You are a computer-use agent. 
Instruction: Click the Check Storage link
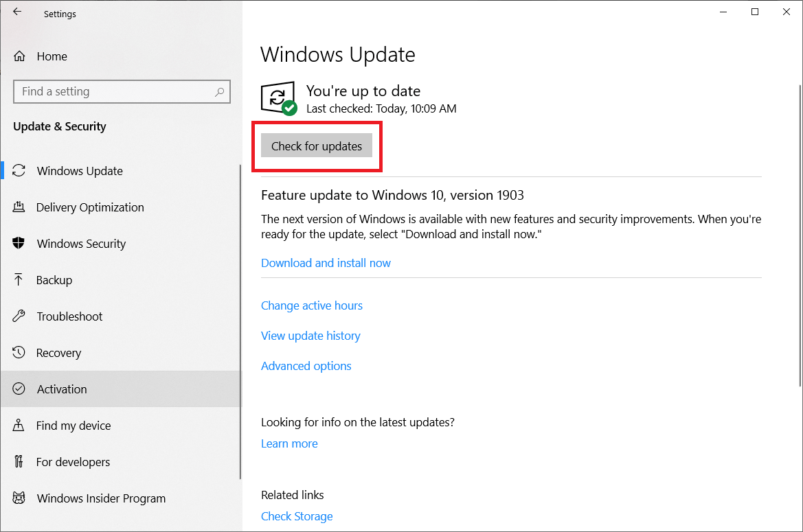click(297, 516)
